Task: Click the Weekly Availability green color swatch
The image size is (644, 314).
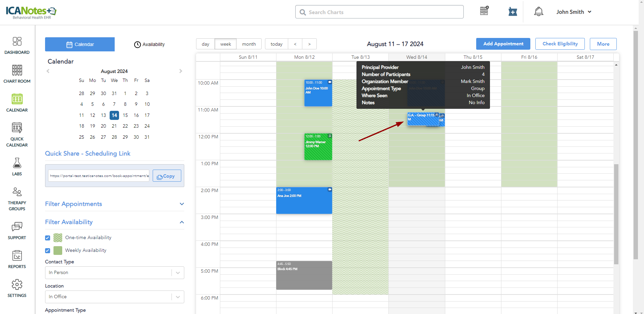Action: tap(58, 251)
